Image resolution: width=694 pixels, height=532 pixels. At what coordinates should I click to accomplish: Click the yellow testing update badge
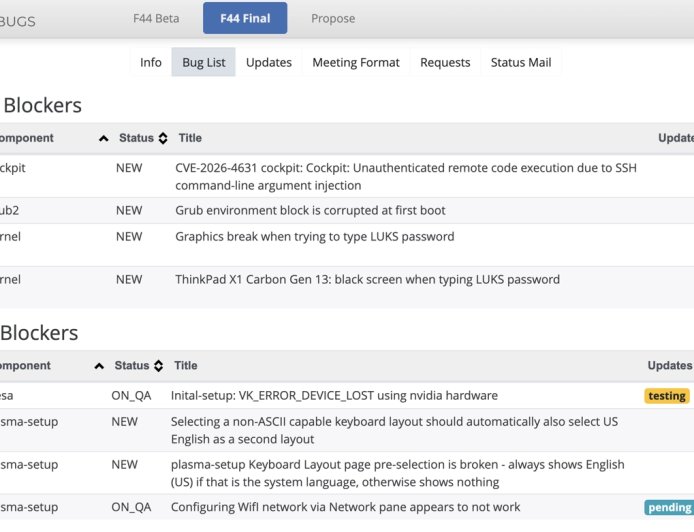pos(667,396)
